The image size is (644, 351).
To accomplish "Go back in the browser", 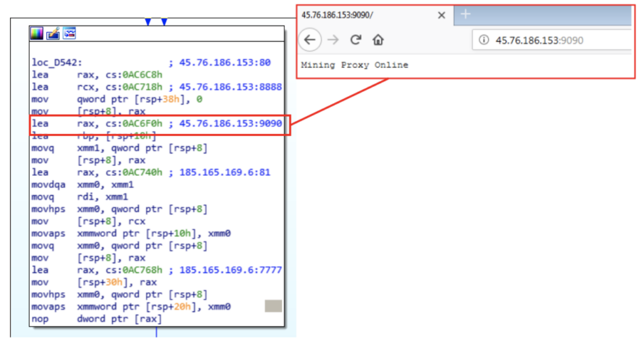I will click(310, 40).
